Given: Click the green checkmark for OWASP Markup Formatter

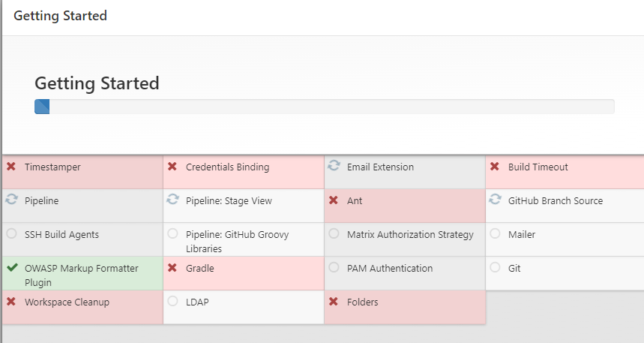Looking at the screenshot, I should (x=12, y=267).
